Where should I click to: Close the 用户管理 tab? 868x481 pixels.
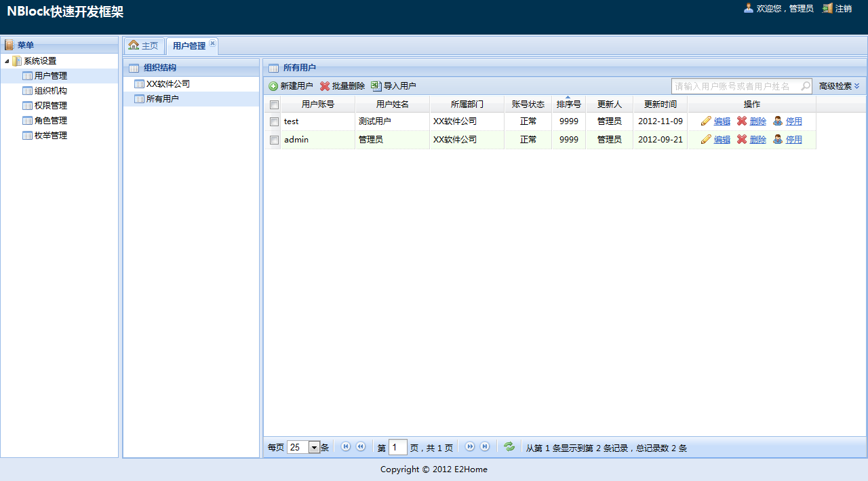click(212, 43)
